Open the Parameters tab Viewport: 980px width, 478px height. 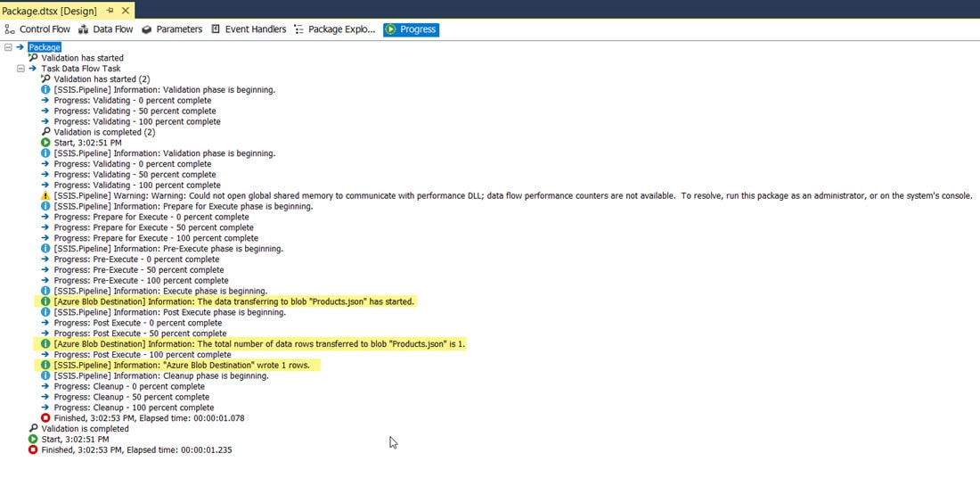click(172, 29)
